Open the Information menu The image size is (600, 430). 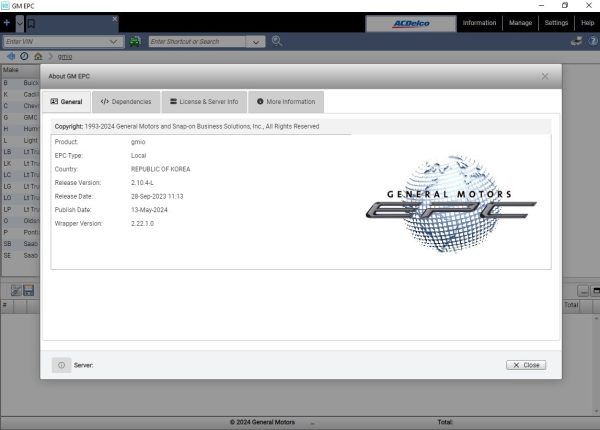pyautogui.click(x=479, y=23)
